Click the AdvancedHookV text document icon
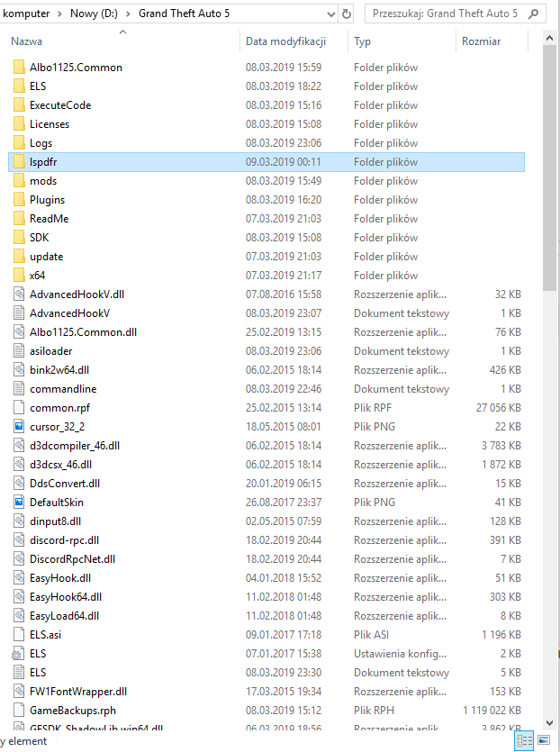Viewport: 560px width, 752px height. pyautogui.click(x=19, y=313)
